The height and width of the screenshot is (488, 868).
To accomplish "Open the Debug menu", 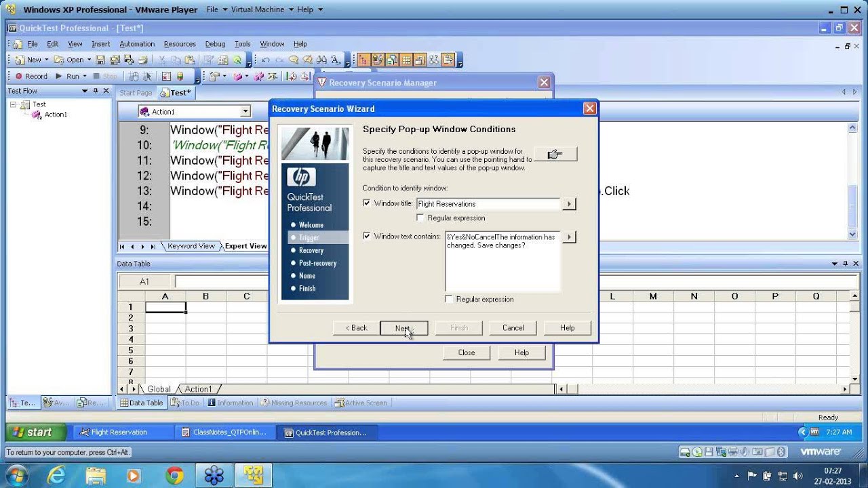I will pyautogui.click(x=215, y=44).
